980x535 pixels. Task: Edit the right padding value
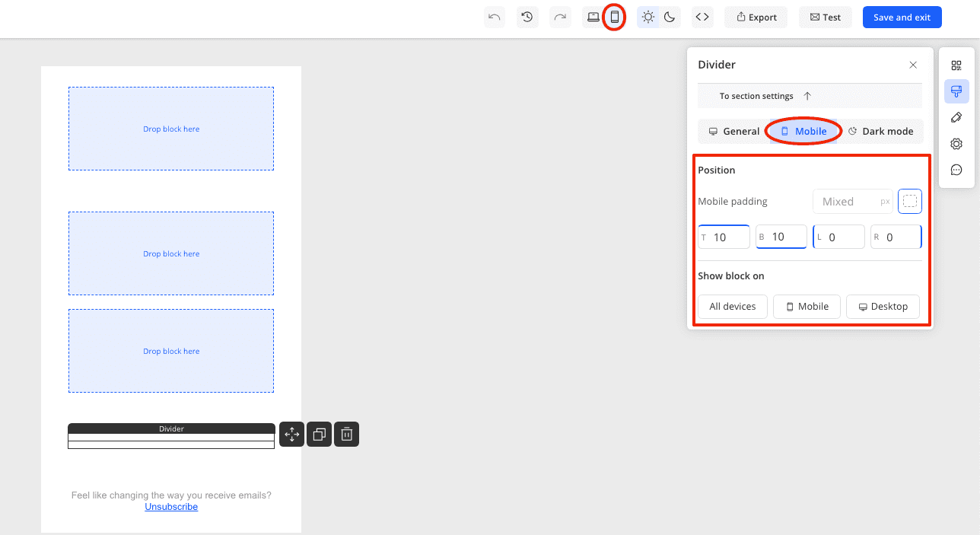[896, 237]
